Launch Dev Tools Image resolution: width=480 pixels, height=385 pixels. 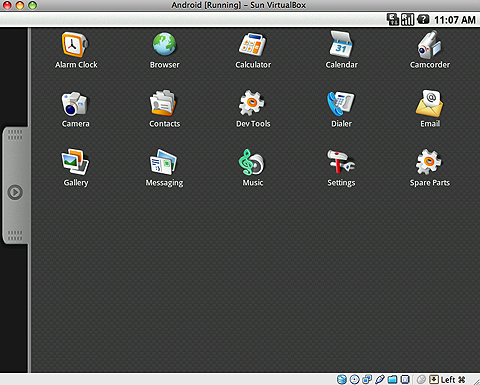(x=253, y=109)
